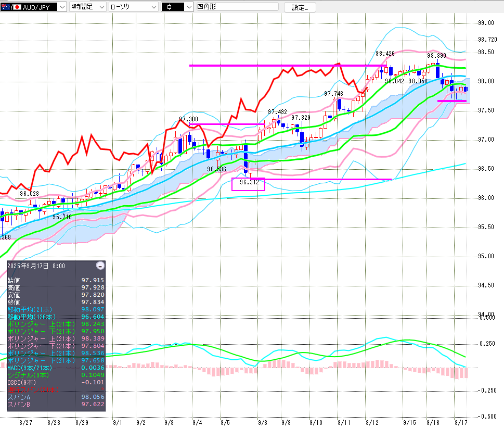Click the 9/8 date label on time axis

tap(262, 423)
